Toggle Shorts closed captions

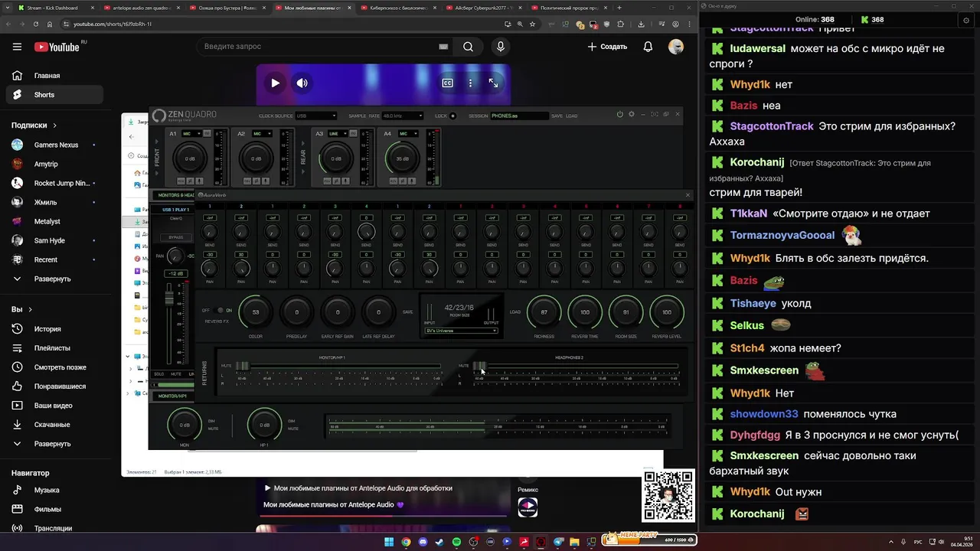point(447,83)
